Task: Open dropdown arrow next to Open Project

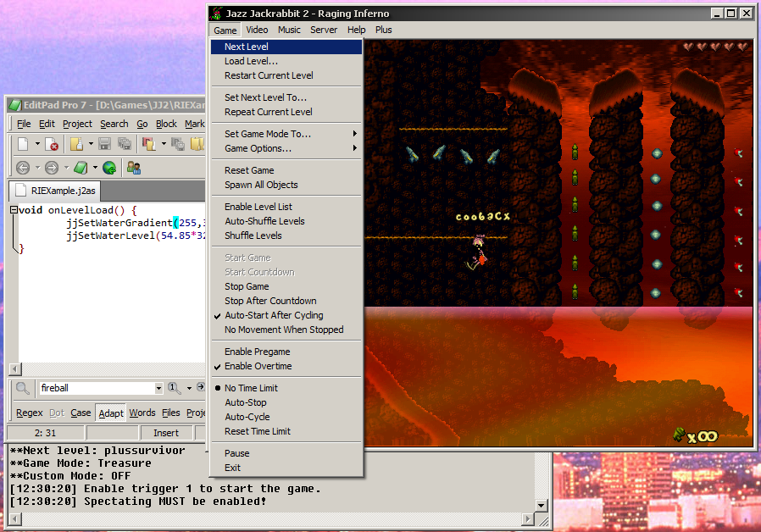Action: 163,143
